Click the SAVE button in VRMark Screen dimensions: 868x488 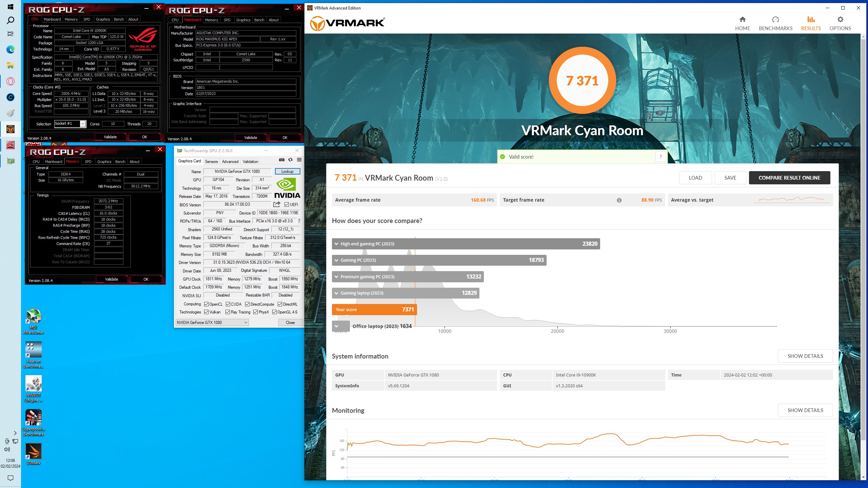click(x=730, y=178)
